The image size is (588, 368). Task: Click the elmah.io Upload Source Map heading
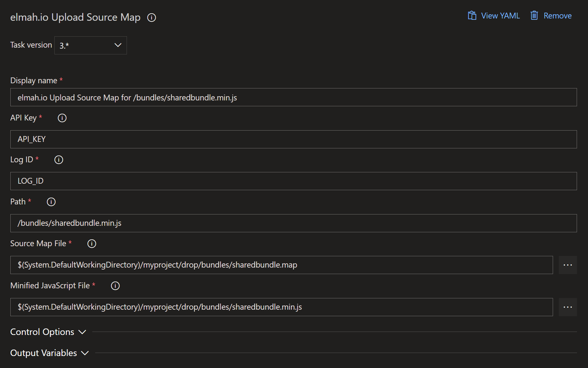point(75,17)
